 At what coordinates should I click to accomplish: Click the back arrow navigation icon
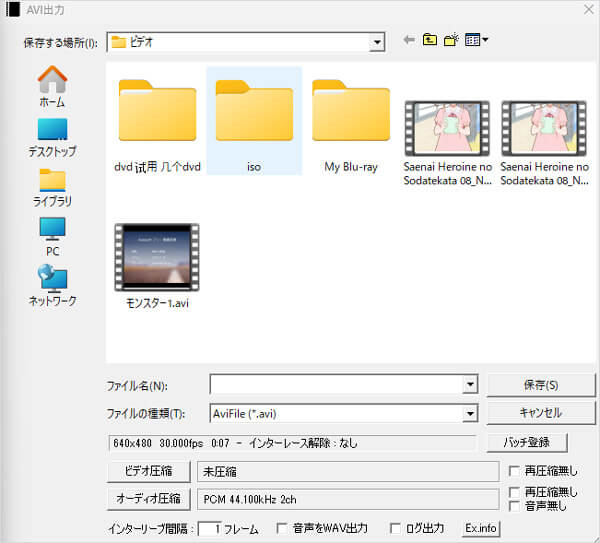point(408,40)
